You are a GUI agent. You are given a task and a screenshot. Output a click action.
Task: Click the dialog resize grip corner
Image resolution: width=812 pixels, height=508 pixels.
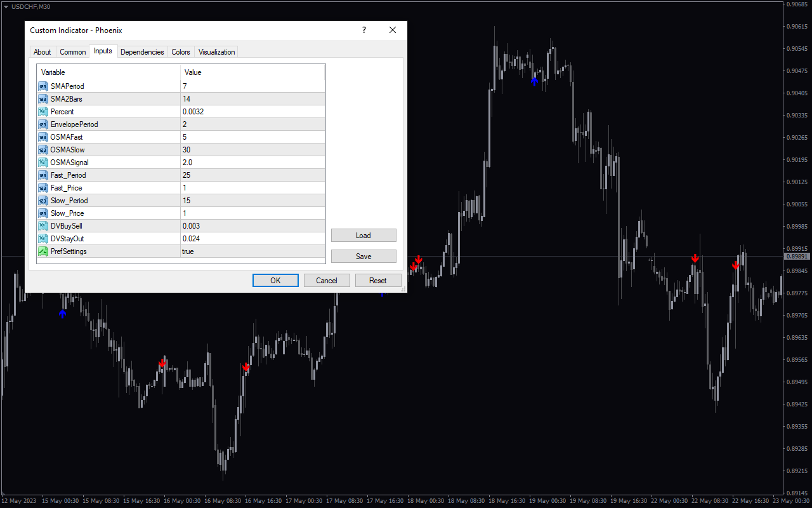tap(403, 289)
